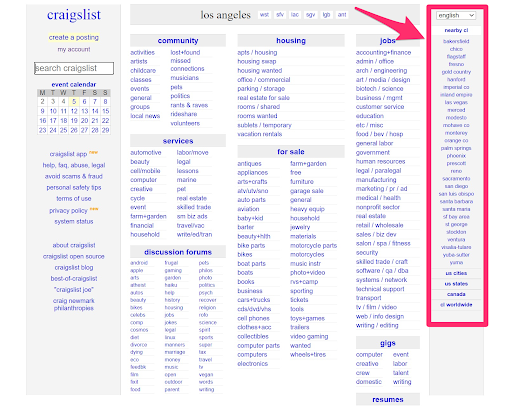This screenshot has width=512, height=410.
Task: Browse video gaming listings
Action: pos(309,336)
